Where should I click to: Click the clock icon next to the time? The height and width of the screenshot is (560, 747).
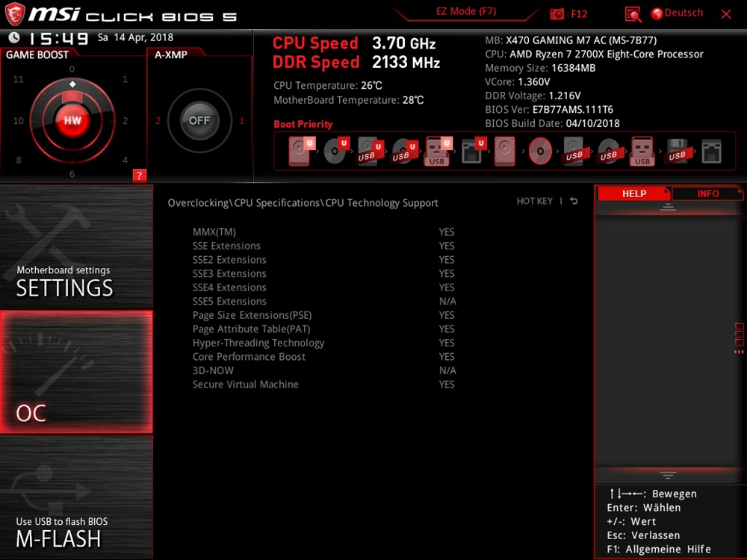14,37
